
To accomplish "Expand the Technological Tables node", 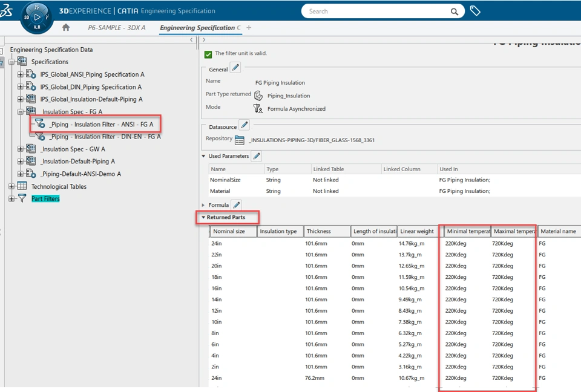I will (11, 186).
